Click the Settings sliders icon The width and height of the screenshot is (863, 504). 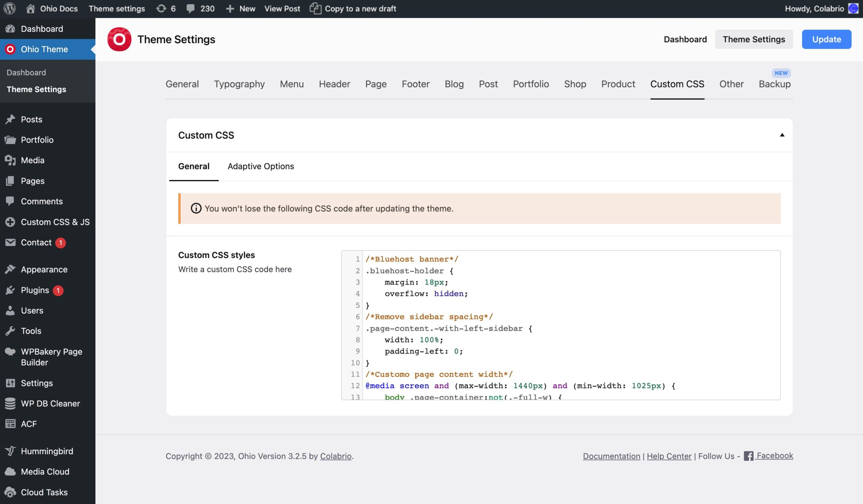coord(10,383)
